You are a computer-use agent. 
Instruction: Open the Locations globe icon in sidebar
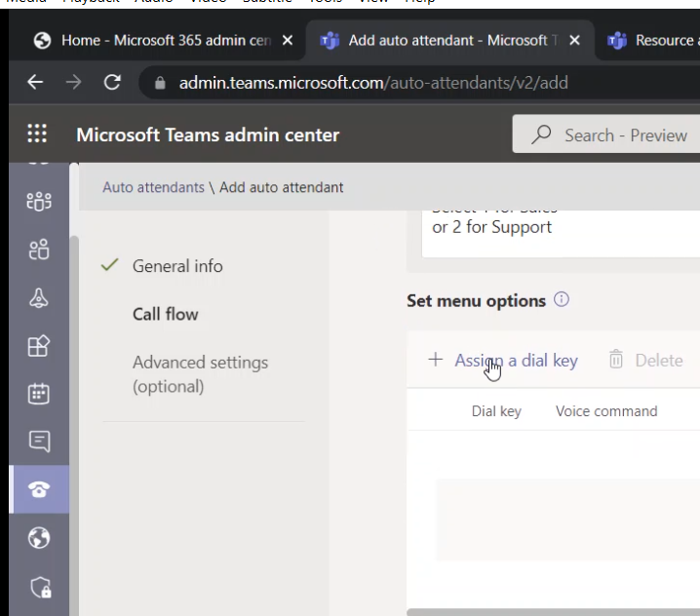tap(39, 538)
